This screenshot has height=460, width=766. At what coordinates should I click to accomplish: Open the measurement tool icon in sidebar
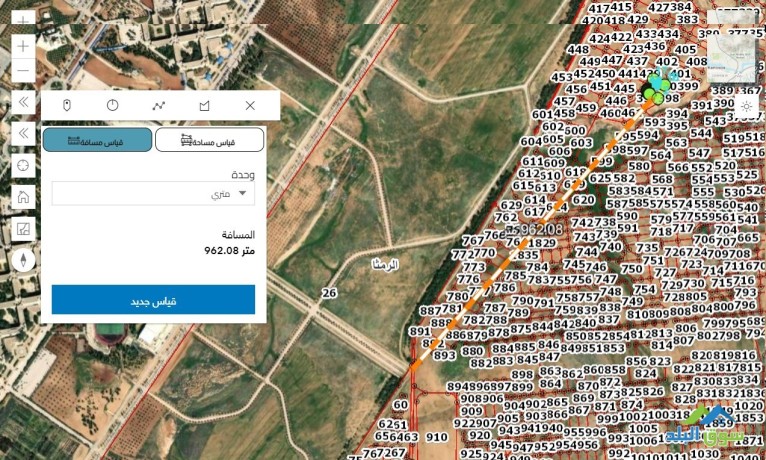pyautogui.click(x=23, y=229)
